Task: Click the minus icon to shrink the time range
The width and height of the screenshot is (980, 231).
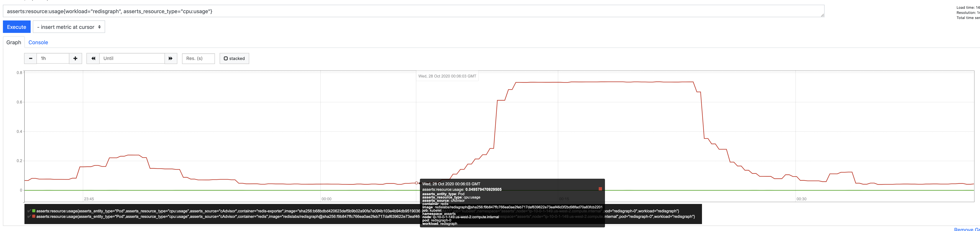Action: click(x=30, y=58)
